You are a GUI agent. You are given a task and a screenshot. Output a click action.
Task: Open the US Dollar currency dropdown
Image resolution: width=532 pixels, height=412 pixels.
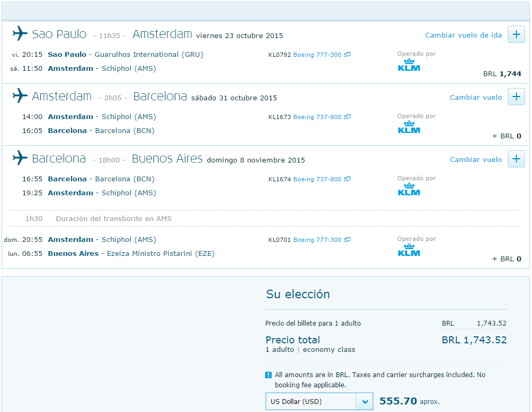click(319, 401)
